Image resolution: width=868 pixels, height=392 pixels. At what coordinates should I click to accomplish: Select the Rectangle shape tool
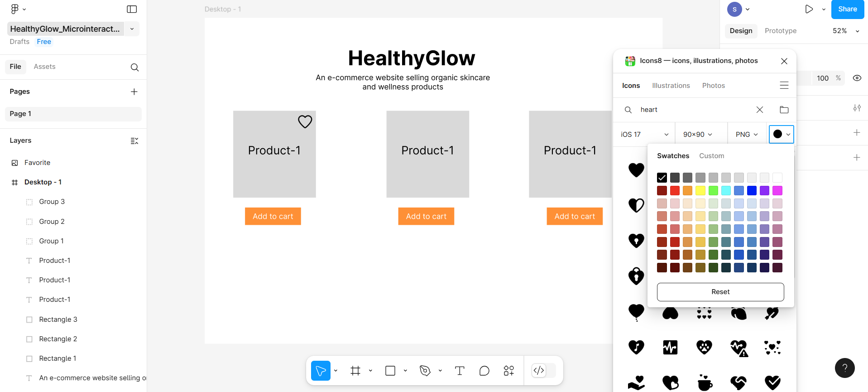click(390, 371)
